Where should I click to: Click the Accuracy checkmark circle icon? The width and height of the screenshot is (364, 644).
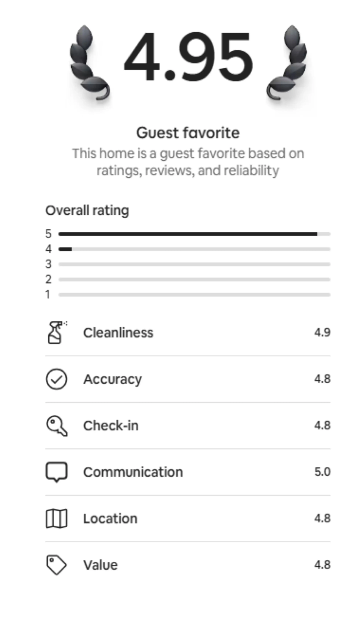(56, 379)
